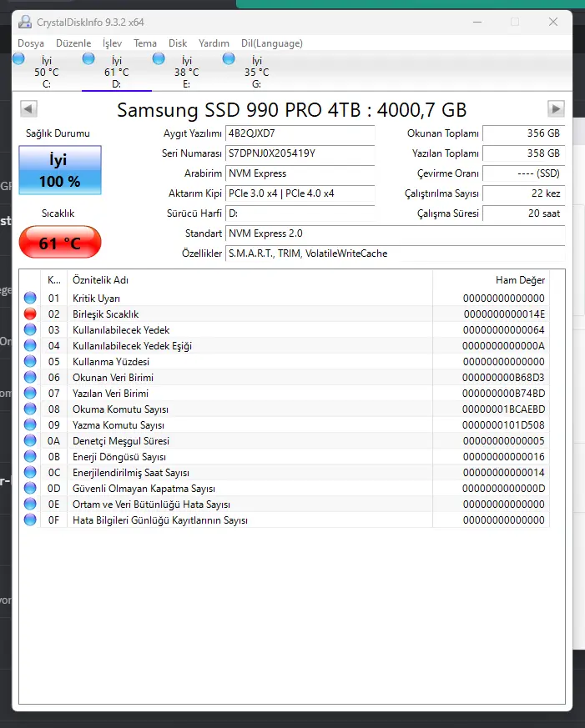Click the Aygıt Yazılımı field 4B2QJXD7
The image size is (585, 728).
pos(300,133)
